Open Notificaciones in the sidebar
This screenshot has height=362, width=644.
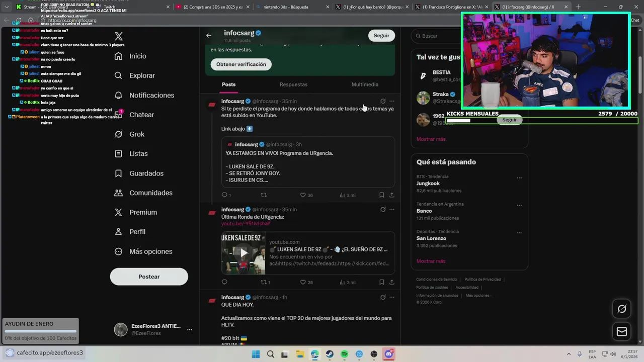(144, 95)
